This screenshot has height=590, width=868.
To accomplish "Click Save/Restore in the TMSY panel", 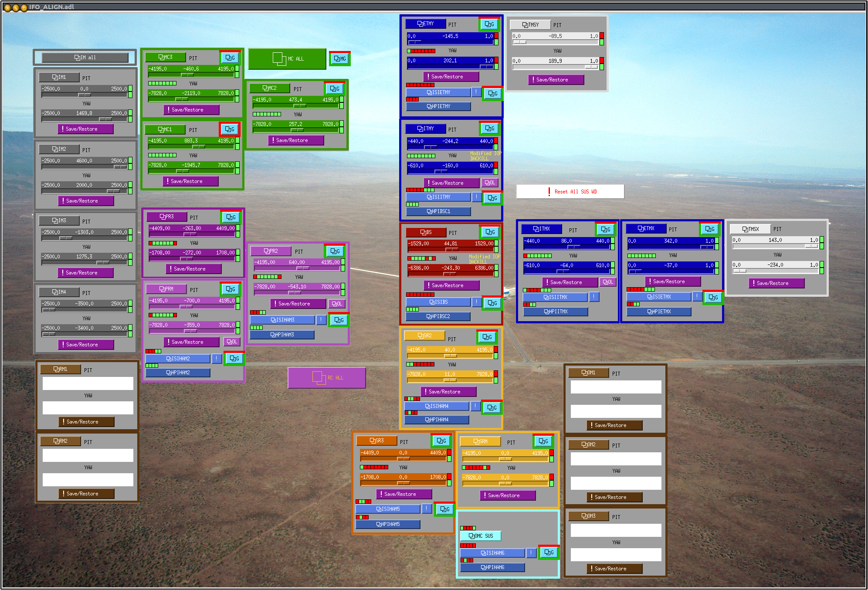I will [x=556, y=80].
